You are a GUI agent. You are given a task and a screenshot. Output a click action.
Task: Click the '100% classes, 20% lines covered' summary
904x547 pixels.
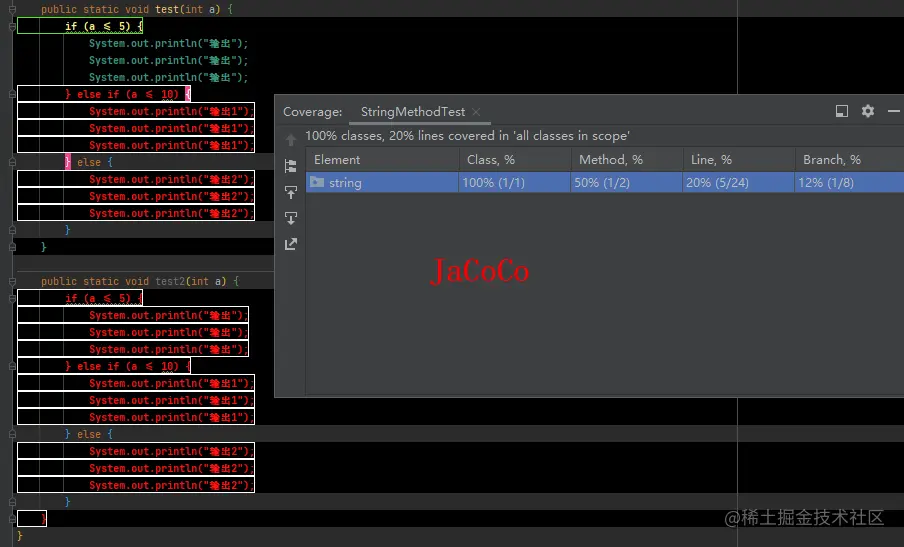(467, 136)
